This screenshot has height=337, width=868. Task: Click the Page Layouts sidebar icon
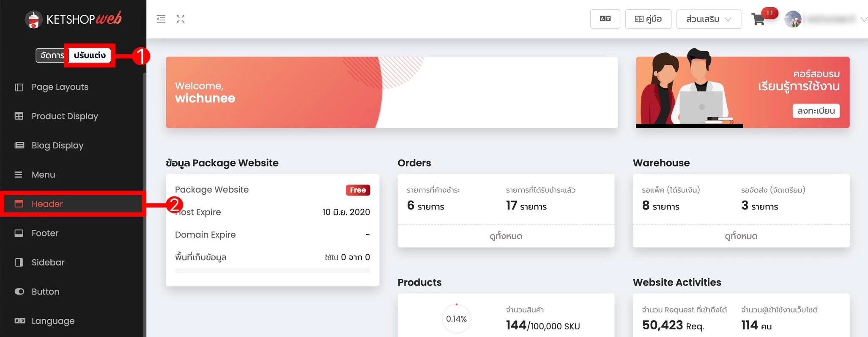click(x=19, y=87)
